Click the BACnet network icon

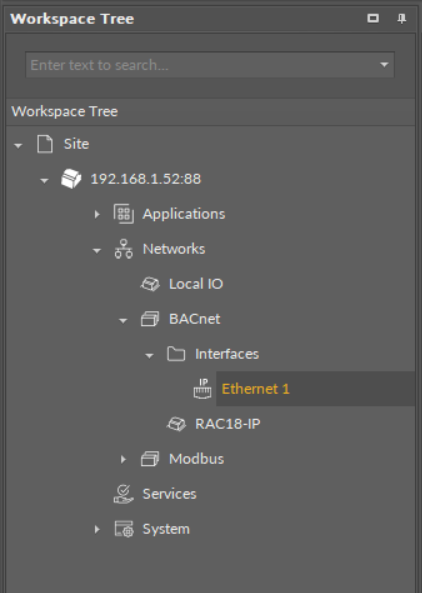[150, 319]
